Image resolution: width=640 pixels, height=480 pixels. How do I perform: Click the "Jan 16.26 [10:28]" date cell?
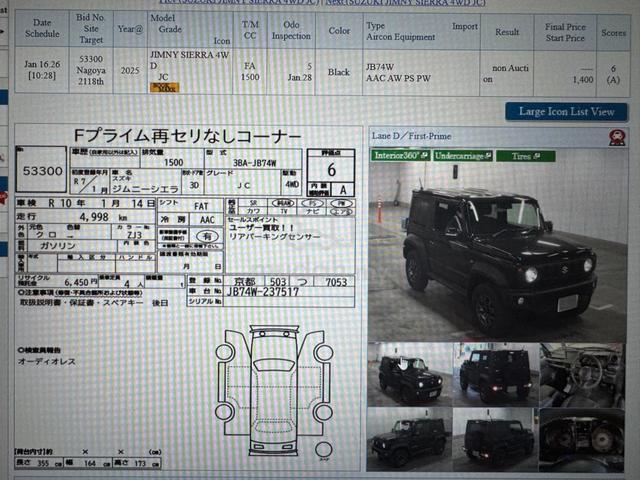[42, 70]
